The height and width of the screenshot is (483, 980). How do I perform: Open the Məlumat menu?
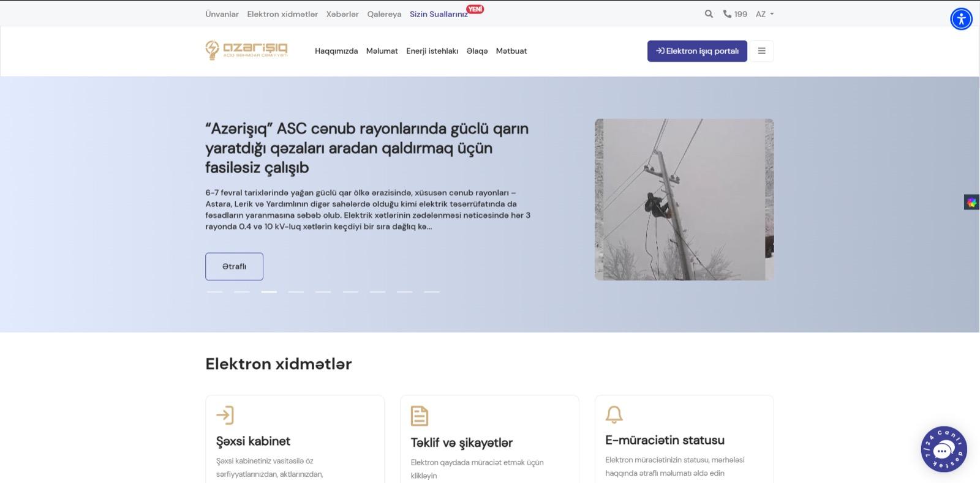point(382,51)
